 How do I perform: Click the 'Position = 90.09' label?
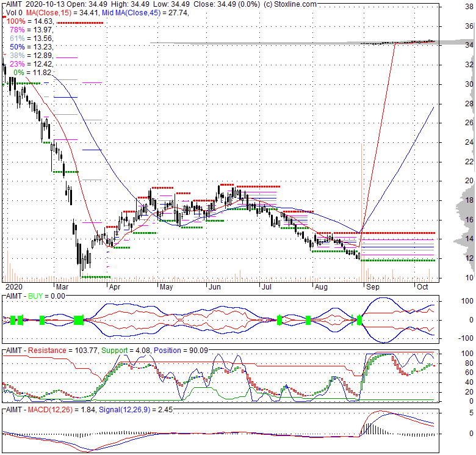pos(181,351)
